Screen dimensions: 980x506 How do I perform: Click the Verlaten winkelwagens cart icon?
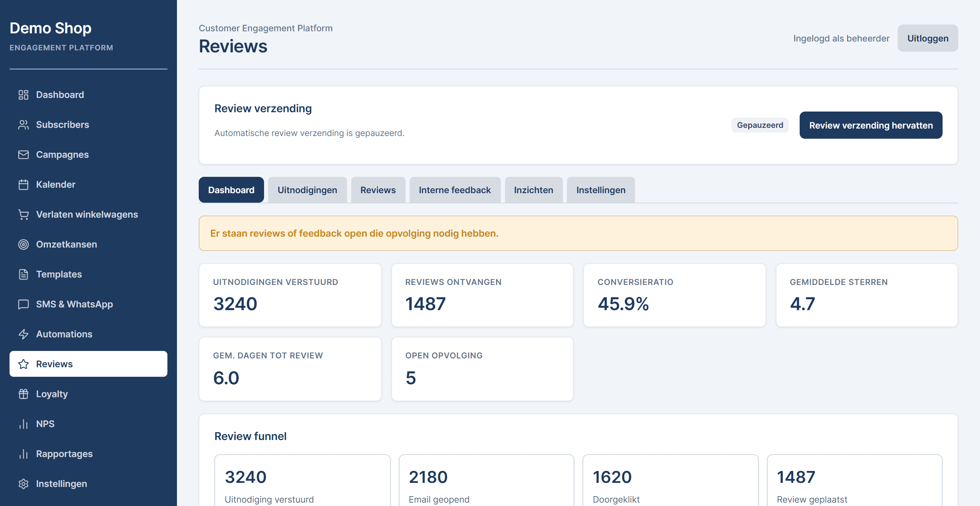pyautogui.click(x=23, y=215)
